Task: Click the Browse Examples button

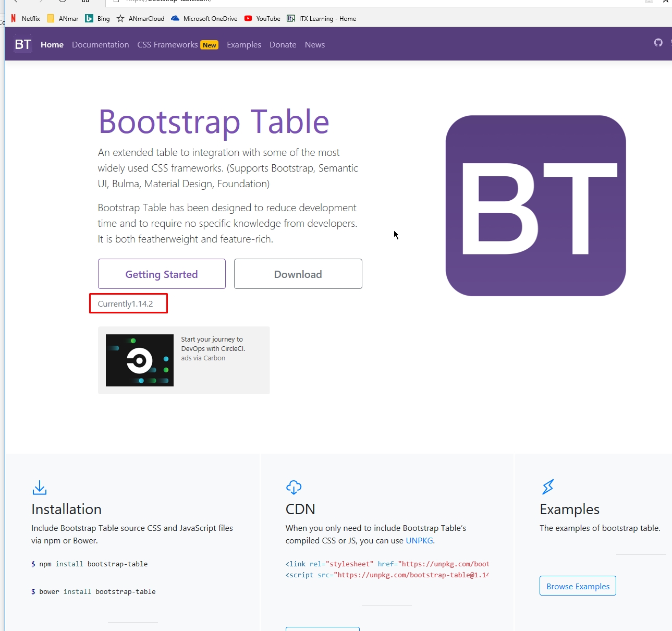Action: click(578, 586)
